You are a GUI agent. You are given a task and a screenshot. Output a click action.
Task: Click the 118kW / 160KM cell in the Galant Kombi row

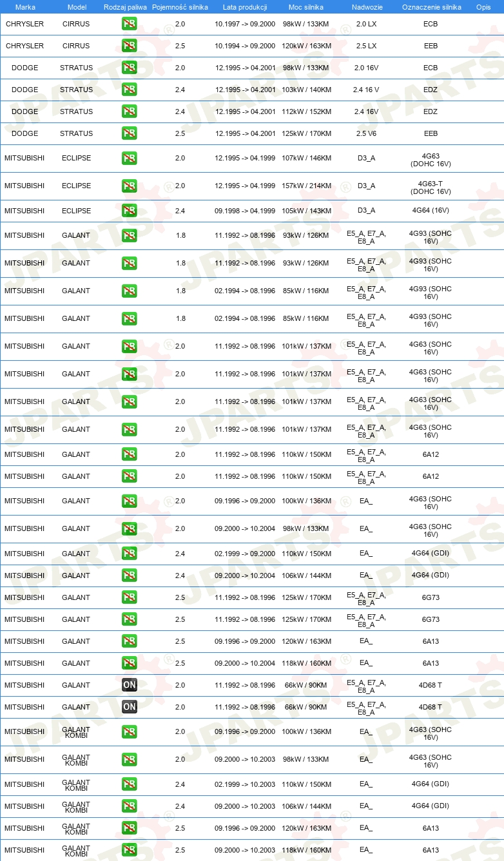click(x=307, y=850)
